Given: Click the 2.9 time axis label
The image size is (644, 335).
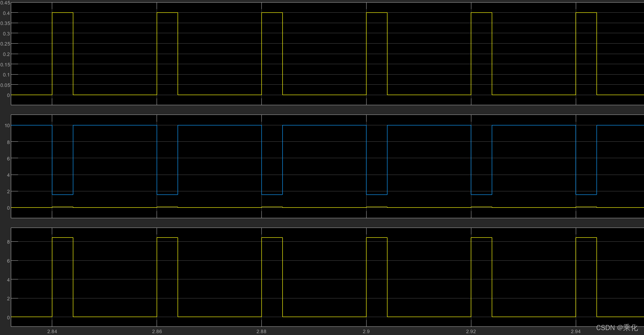Looking at the screenshot, I should [366, 331].
